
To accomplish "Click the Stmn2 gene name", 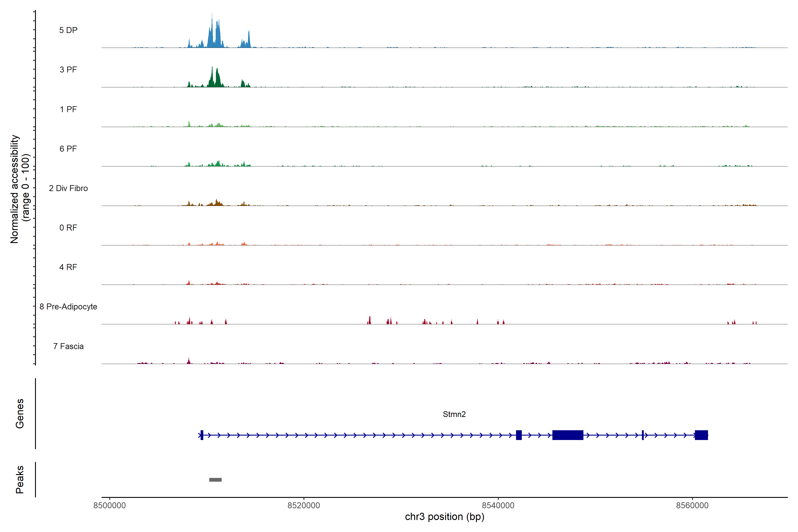I will pos(454,414).
